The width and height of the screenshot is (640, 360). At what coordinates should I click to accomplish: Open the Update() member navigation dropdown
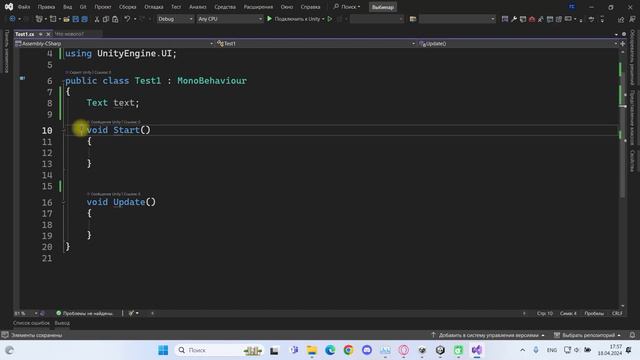[517, 43]
